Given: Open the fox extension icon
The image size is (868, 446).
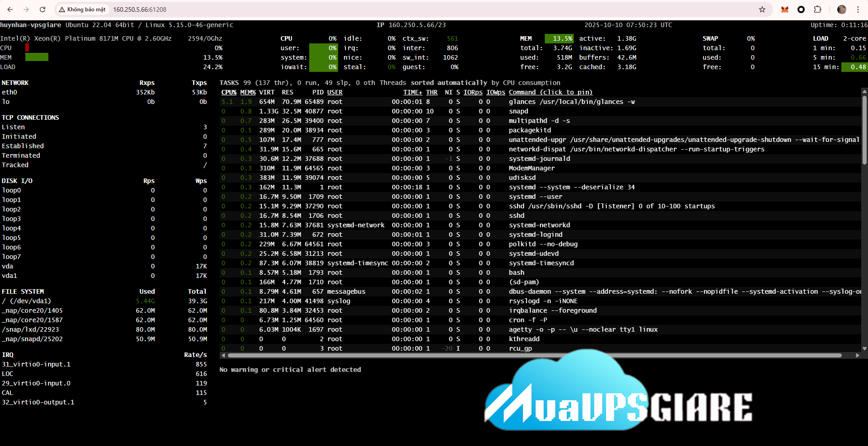Looking at the screenshot, I should pos(785,9).
